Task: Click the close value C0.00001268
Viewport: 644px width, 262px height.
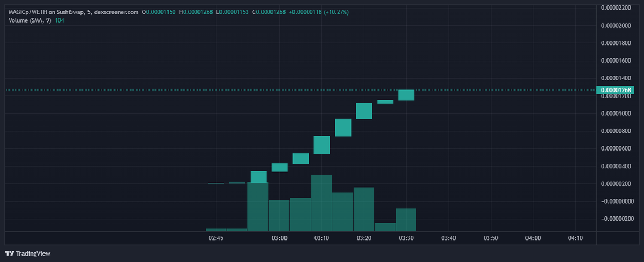Action: (269, 12)
